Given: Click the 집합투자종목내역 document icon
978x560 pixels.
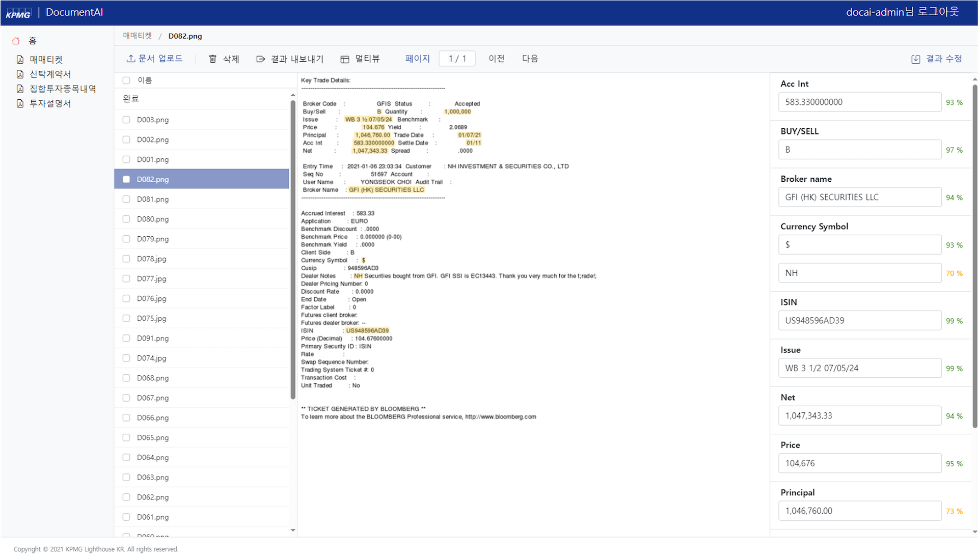Looking at the screenshot, I should coord(20,89).
